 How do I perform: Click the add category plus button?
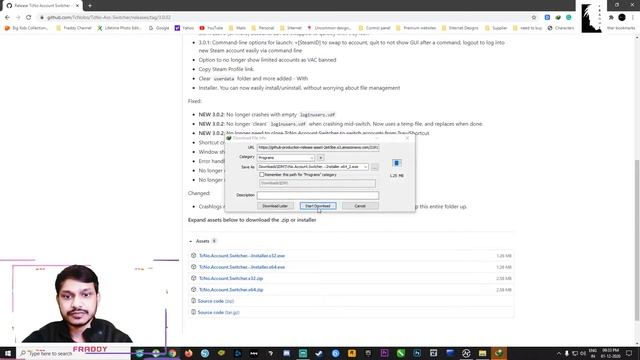321,158
